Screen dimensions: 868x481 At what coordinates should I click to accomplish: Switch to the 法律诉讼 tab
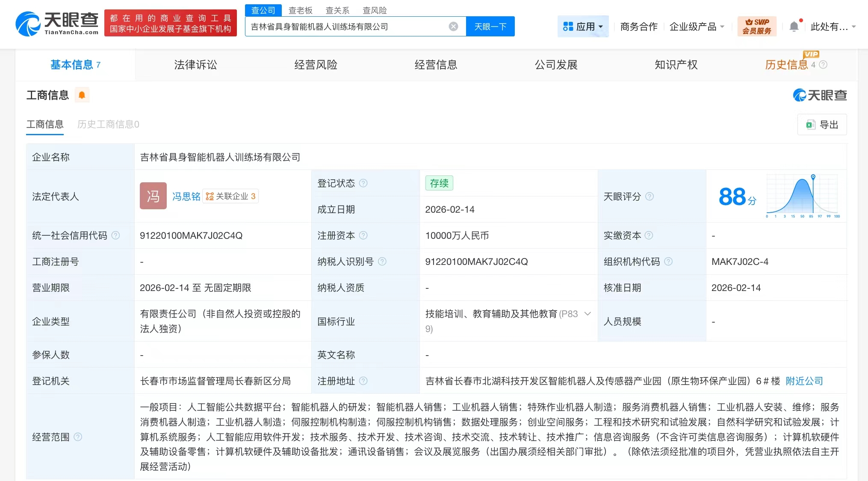[195, 65]
